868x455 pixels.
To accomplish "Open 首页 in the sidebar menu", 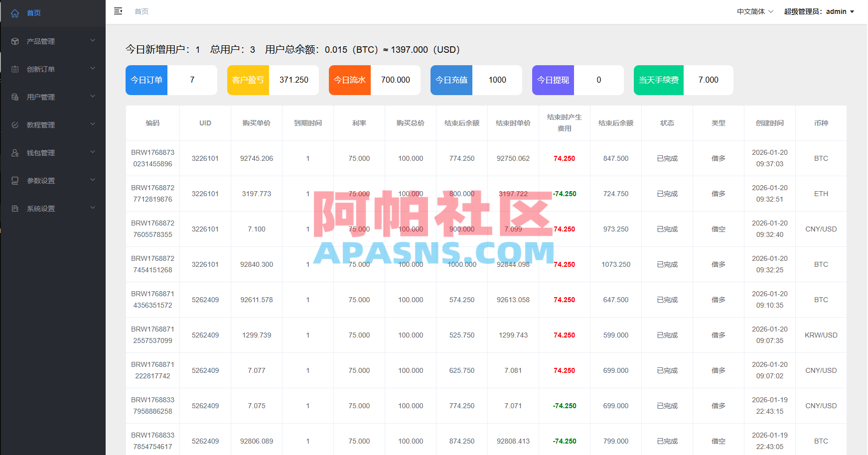I will pos(53,13).
